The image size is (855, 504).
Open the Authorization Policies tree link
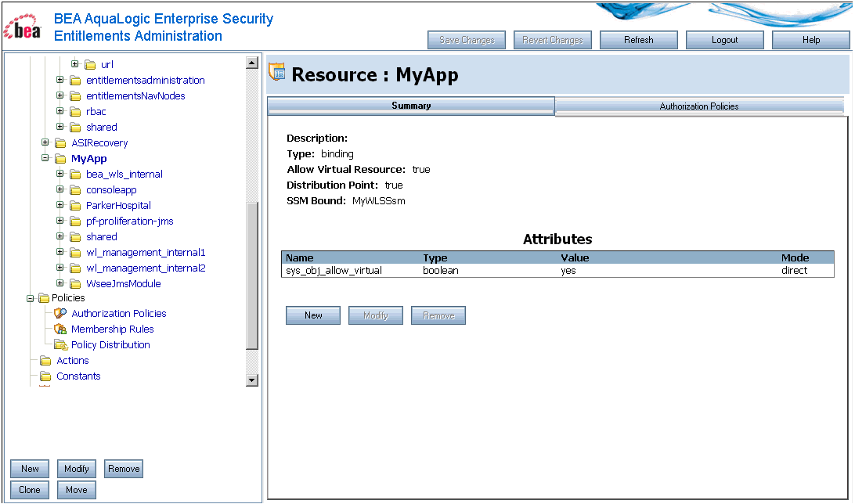point(119,313)
